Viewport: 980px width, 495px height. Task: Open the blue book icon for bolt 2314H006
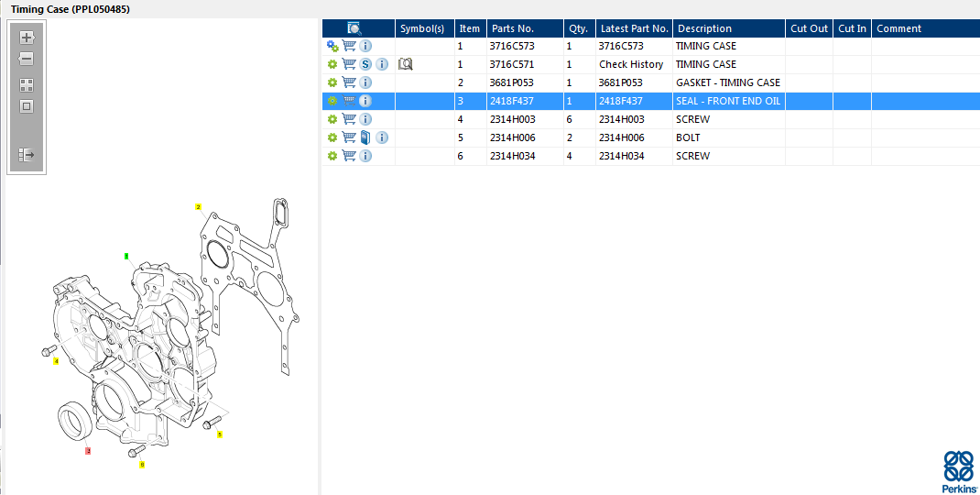(x=365, y=137)
